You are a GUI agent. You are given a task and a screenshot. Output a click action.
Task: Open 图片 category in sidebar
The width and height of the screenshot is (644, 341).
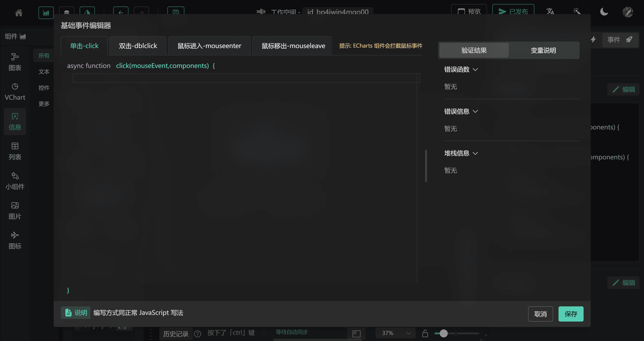click(x=15, y=211)
